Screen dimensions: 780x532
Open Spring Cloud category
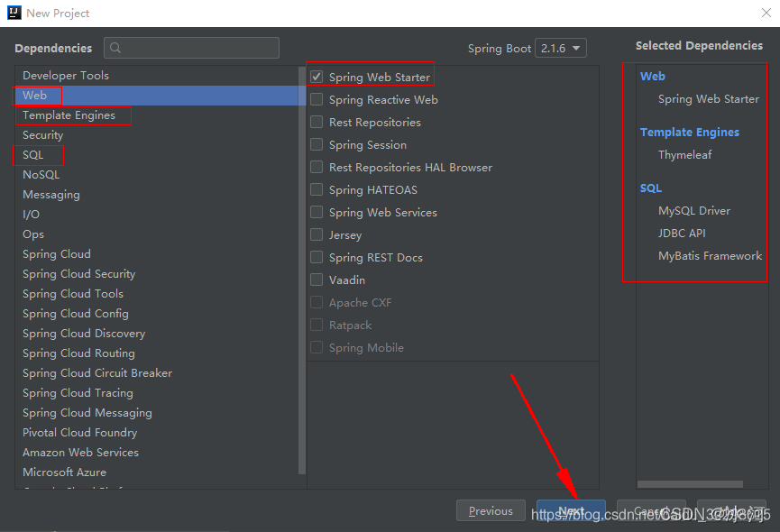(x=157, y=254)
